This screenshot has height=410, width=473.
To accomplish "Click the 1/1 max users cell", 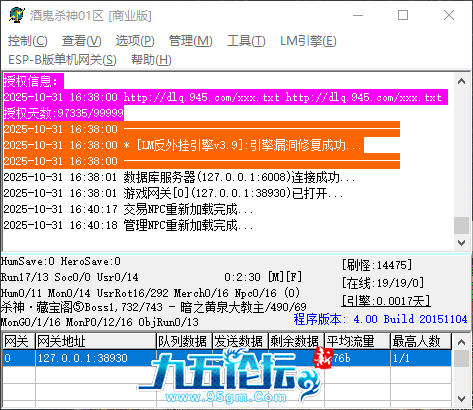I will [x=421, y=358].
